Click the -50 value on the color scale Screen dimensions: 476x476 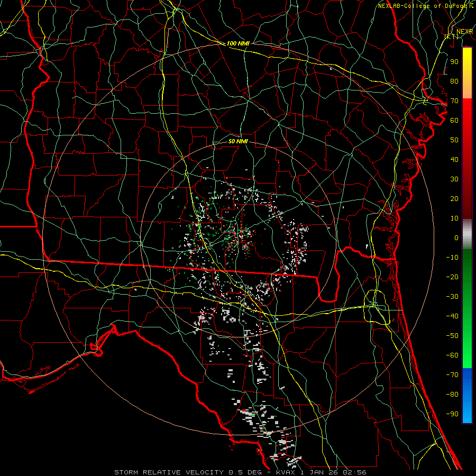click(452, 336)
